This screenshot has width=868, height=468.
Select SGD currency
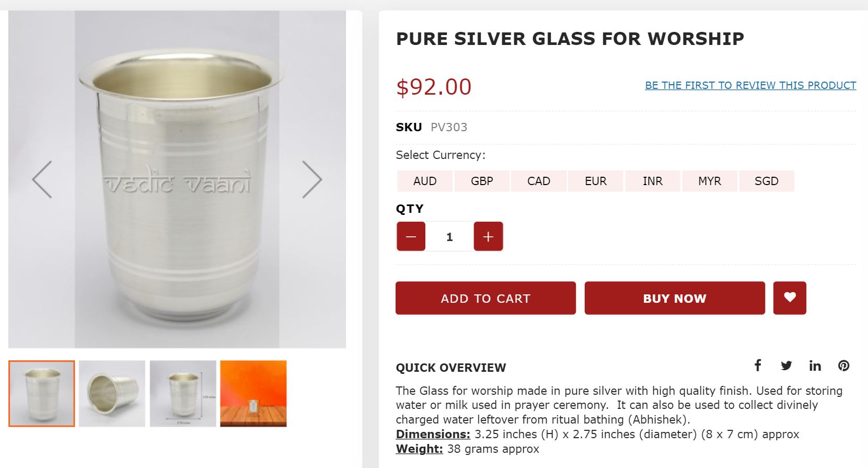tap(766, 181)
